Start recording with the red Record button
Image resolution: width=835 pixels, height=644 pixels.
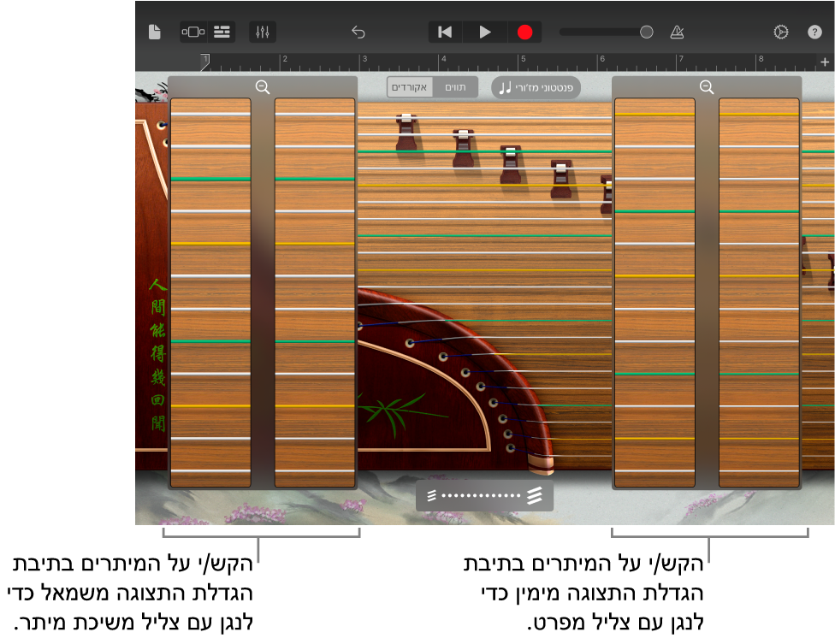pos(524,32)
